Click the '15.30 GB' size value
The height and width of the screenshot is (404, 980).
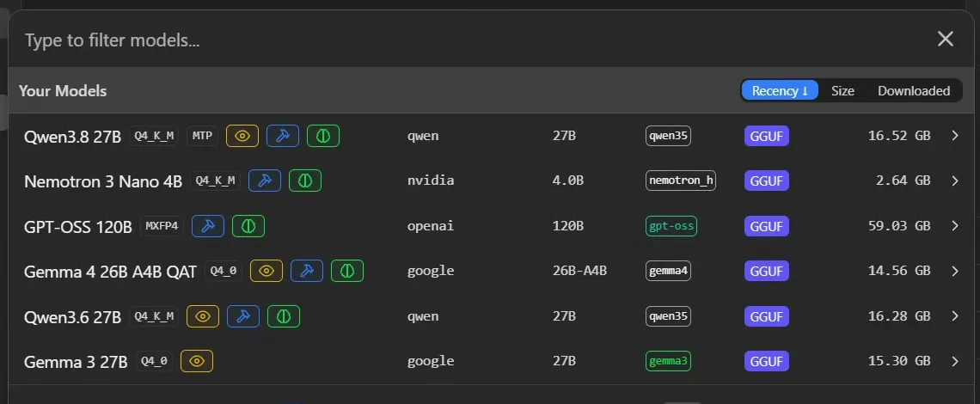[899, 361]
